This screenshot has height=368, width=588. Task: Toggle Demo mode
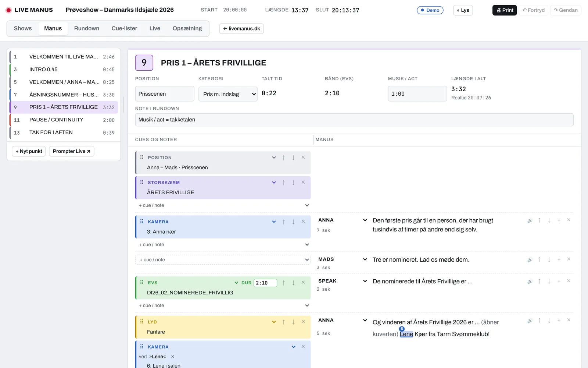pos(430,10)
